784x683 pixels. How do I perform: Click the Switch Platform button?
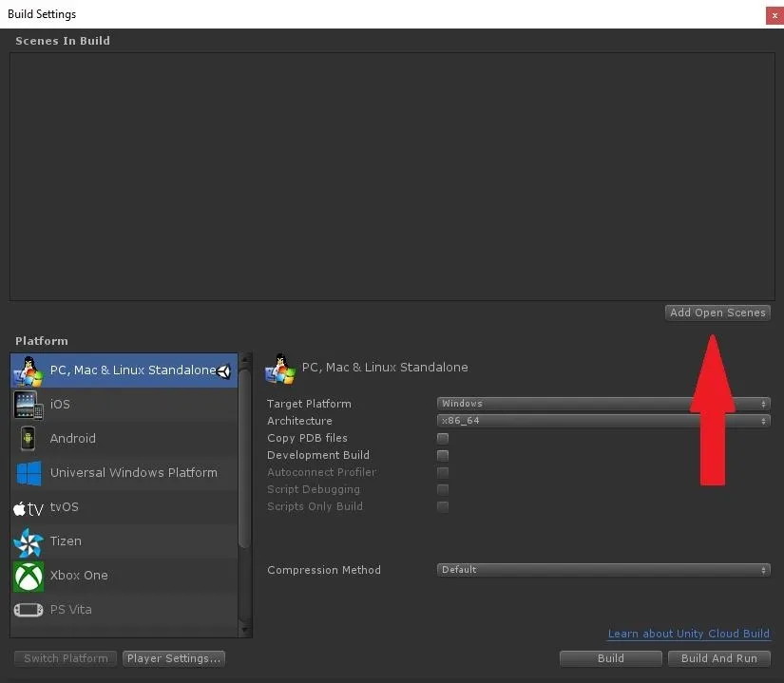point(66,658)
